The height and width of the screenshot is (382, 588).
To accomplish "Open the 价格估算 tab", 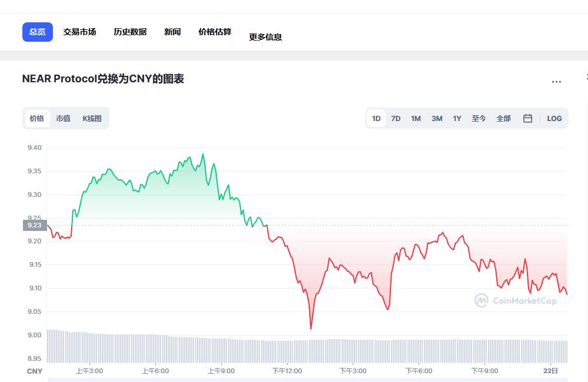I will coord(215,32).
